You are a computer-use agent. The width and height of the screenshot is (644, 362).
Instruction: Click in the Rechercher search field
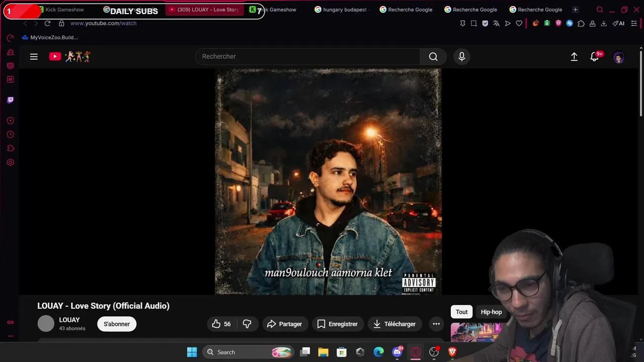tap(307, 57)
